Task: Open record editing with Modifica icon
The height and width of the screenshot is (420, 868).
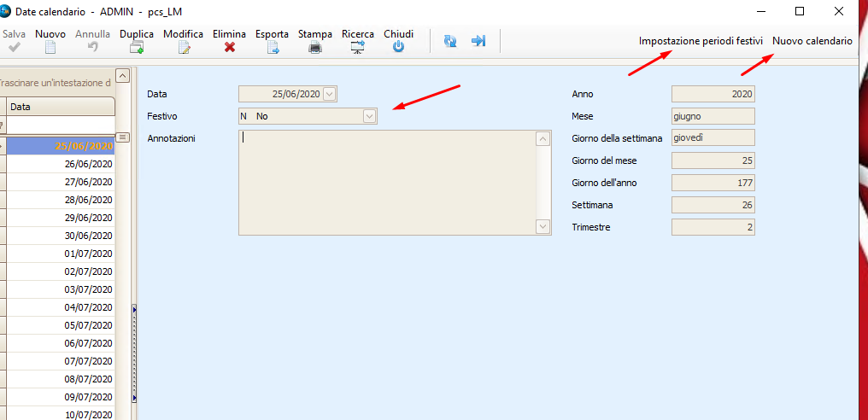Action: (183, 48)
